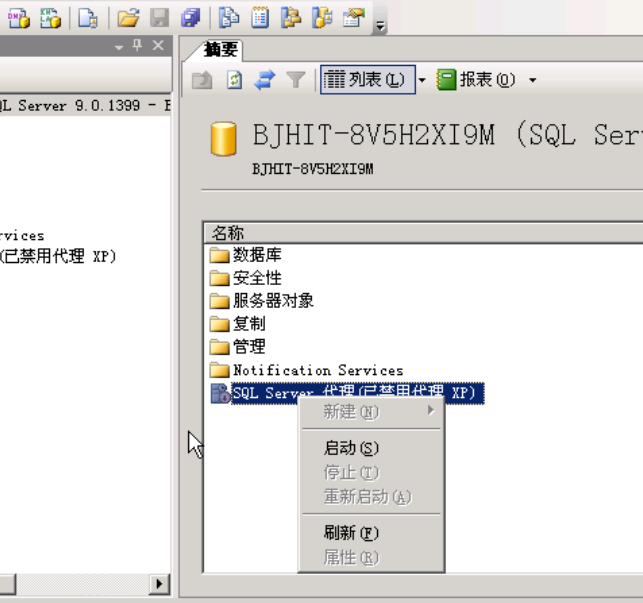Image resolution: width=643 pixels, height=603 pixels.
Task: Click the Notification Services folder icon
Action: [x=219, y=370]
